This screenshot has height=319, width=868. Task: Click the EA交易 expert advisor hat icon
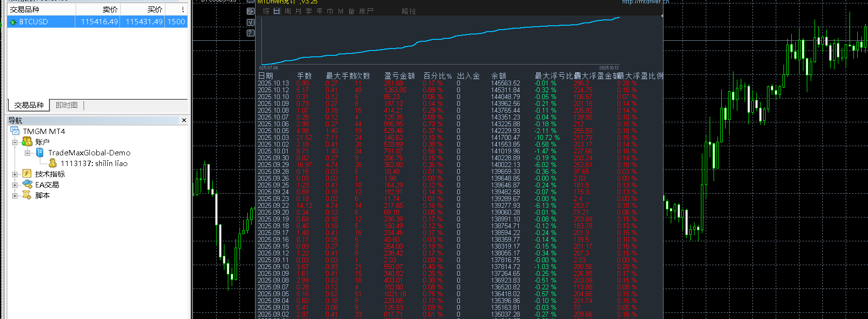[27, 185]
